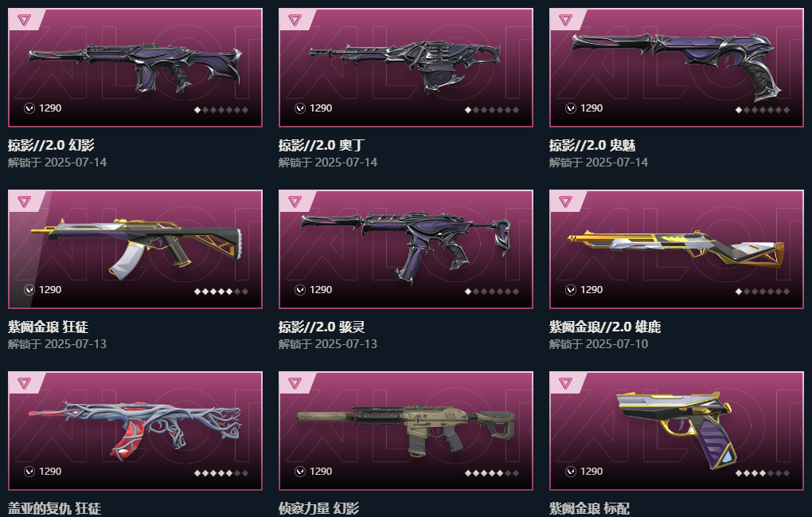This screenshot has height=517, width=812.
Task: Click the upgrade level diamonds on 紫阙金琅 狂徒
Action: (x=221, y=292)
